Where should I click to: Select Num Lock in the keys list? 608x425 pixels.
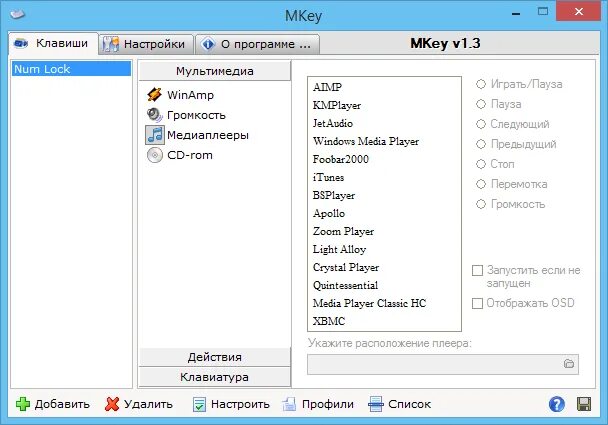click(x=71, y=69)
